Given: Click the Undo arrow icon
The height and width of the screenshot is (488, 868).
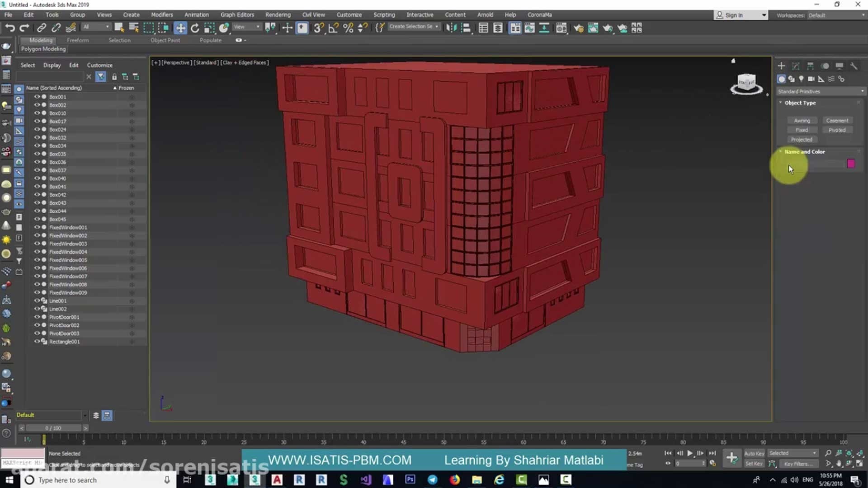Looking at the screenshot, I should pos(9,28).
